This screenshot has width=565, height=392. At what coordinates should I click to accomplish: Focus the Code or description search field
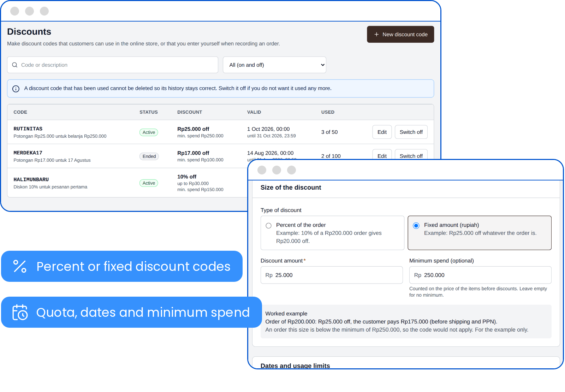(x=113, y=65)
